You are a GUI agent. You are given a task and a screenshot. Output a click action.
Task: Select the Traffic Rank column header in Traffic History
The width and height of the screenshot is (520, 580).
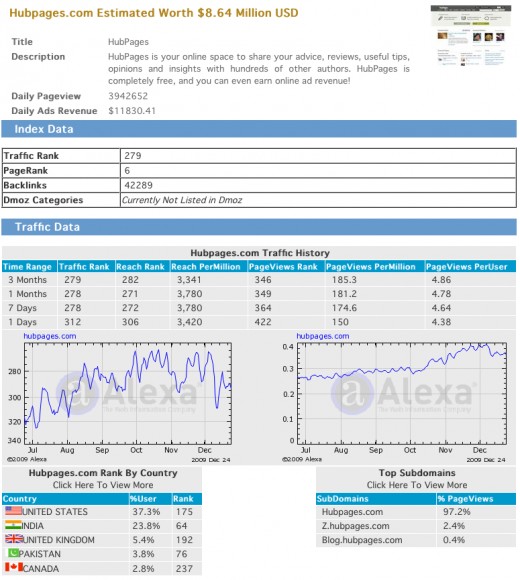point(86,267)
